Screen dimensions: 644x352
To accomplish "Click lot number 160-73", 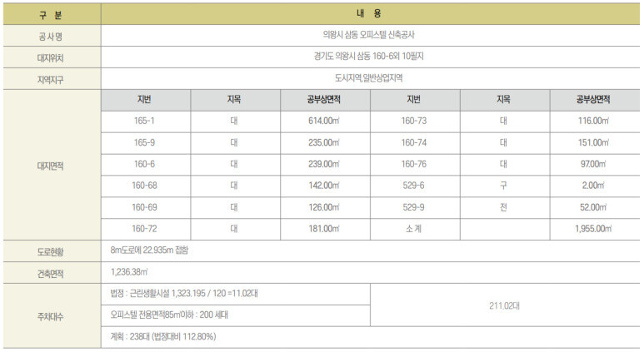I will 414,121.
